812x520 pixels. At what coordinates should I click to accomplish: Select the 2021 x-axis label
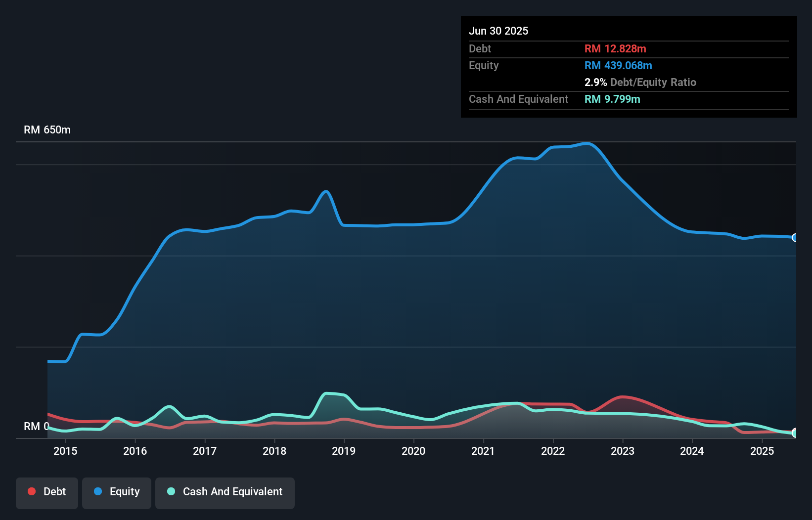(483, 451)
